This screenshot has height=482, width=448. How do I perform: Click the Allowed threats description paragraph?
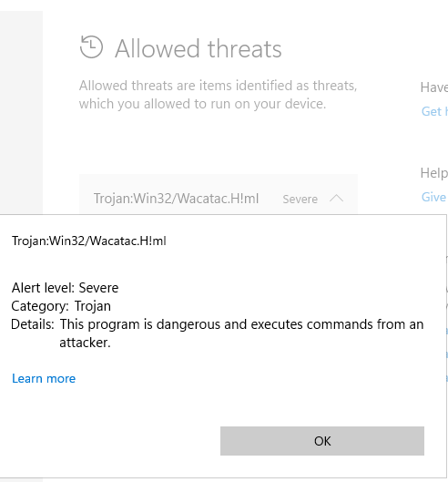coord(218,95)
